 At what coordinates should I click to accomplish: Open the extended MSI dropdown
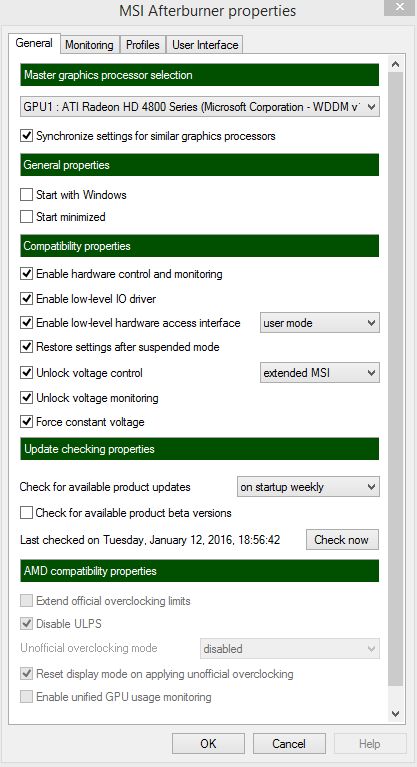(x=320, y=373)
